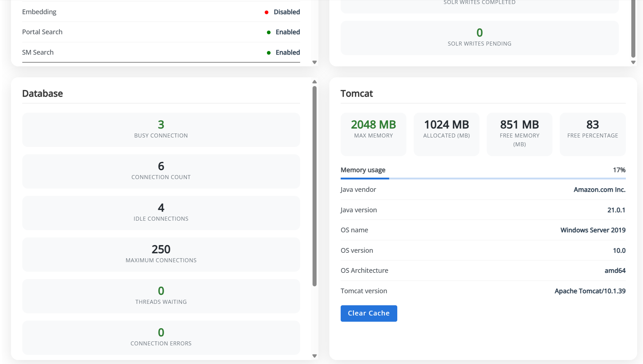Click the Solr Writes Pending card
643x364 pixels.
pyautogui.click(x=479, y=38)
